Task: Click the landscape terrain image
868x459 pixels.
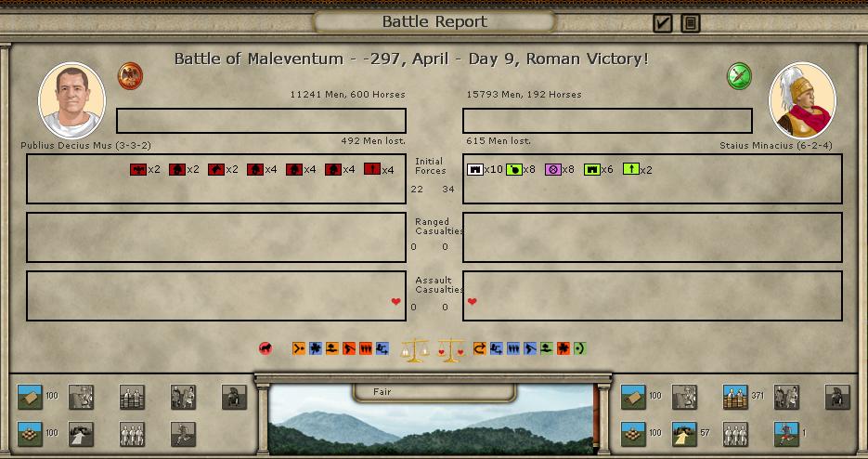Action: [432, 429]
